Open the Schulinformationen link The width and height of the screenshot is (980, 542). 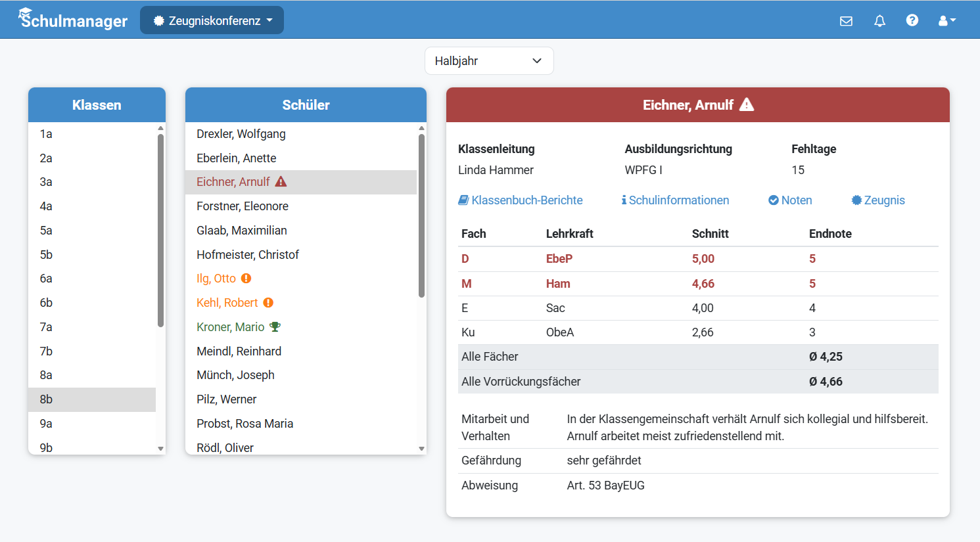(x=675, y=200)
